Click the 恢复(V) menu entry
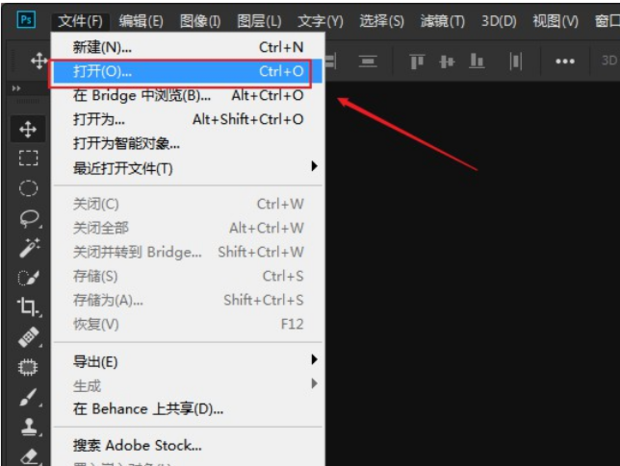 coord(188,324)
